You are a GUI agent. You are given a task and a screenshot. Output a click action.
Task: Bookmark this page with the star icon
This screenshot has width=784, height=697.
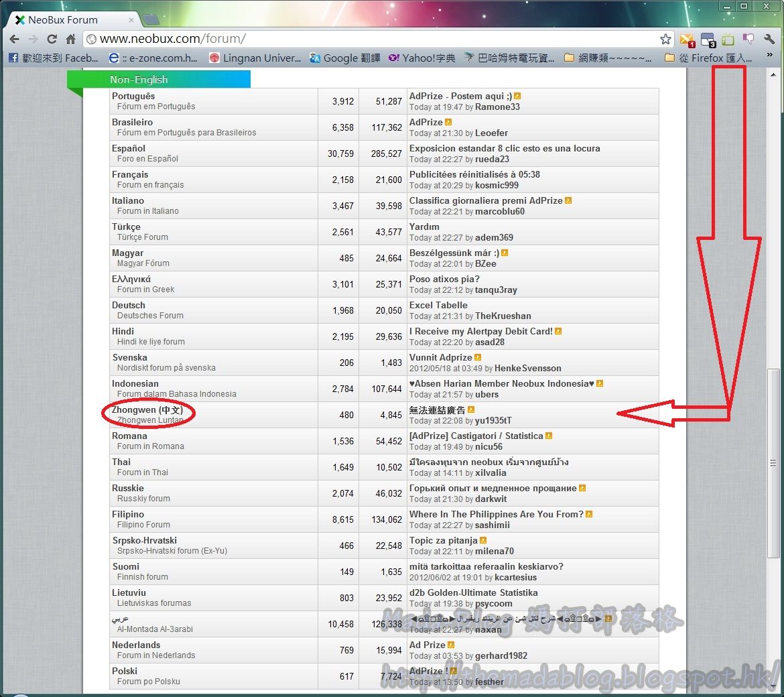665,39
